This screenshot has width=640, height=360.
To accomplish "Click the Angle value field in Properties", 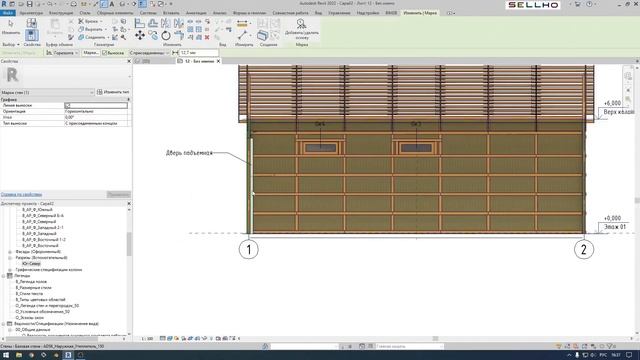I will coord(96,117).
